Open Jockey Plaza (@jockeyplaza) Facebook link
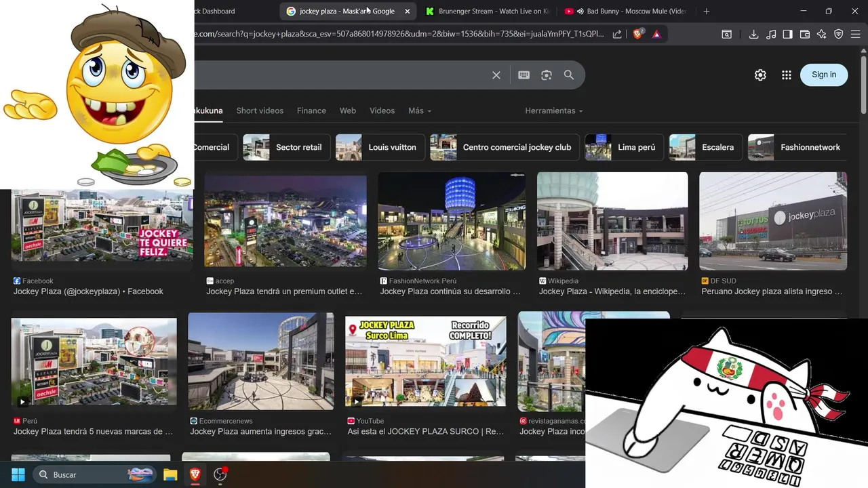The width and height of the screenshot is (868, 488). (x=88, y=291)
